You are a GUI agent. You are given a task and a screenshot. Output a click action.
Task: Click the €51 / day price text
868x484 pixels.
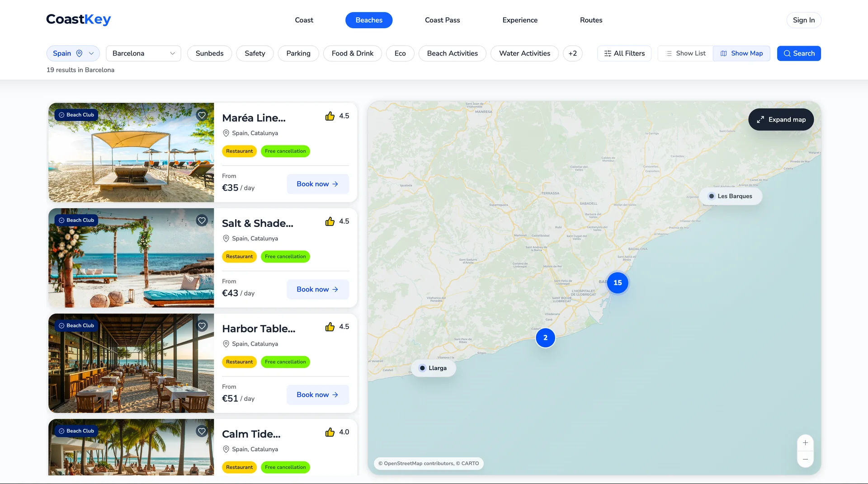tap(238, 398)
